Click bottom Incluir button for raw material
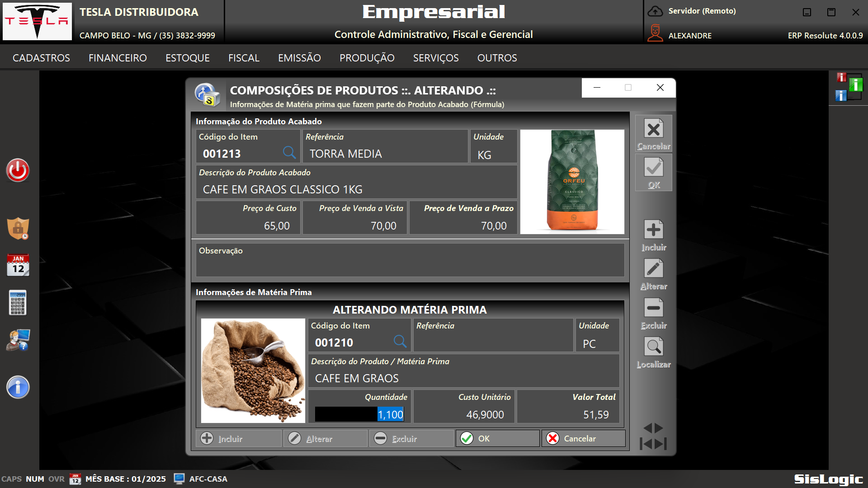 (x=239, y=438)
